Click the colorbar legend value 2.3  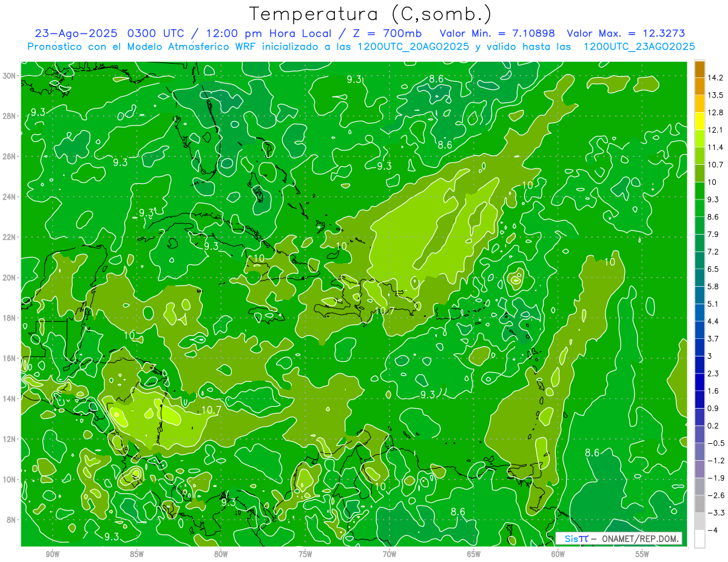713,373
